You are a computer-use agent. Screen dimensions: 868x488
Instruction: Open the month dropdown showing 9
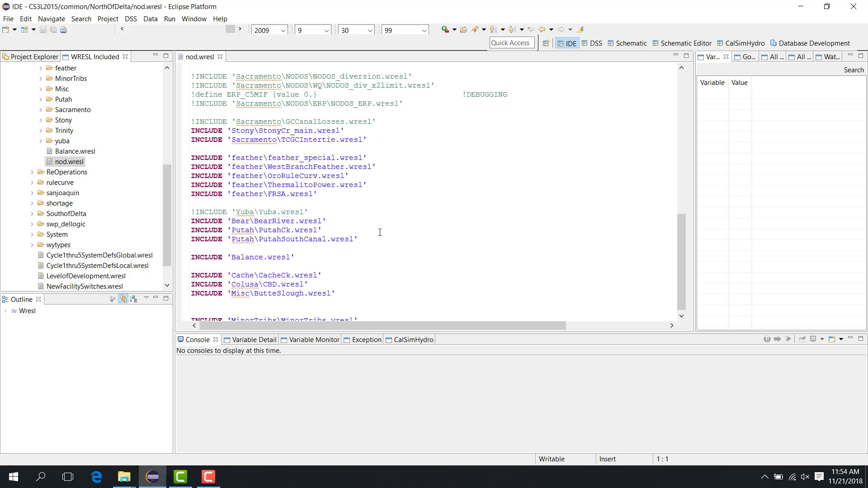click(x=326, y=30)
